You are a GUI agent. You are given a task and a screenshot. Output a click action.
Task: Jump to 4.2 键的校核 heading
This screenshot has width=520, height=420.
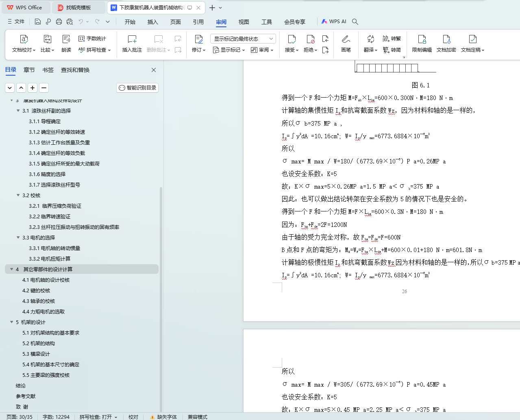pos(36,290)
